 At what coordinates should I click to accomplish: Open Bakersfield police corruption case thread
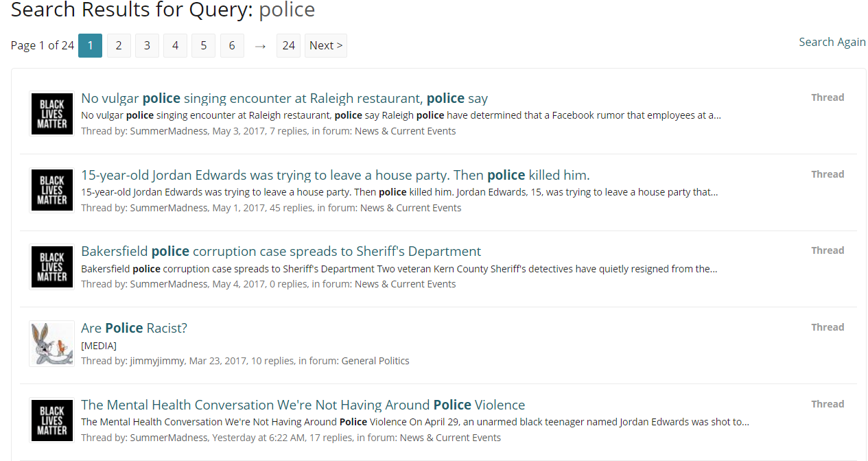281,251
